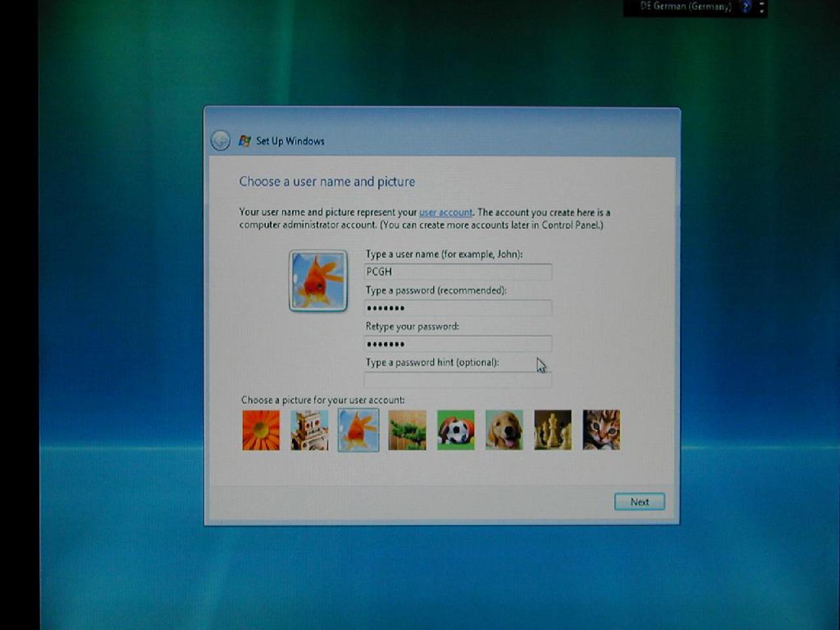Click the password hint input field
Screen dimensions: 840x630
point(458,379)
